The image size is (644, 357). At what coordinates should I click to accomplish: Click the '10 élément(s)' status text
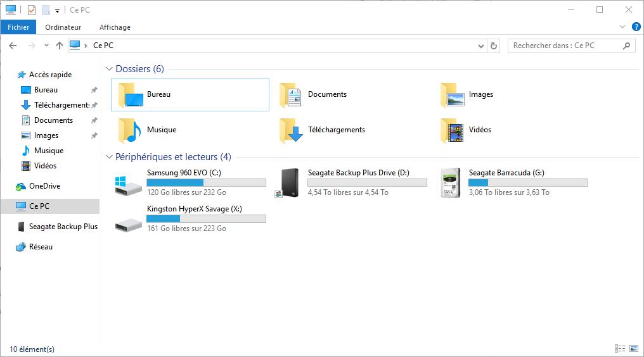pyautogui.click(x=32, y=349)
